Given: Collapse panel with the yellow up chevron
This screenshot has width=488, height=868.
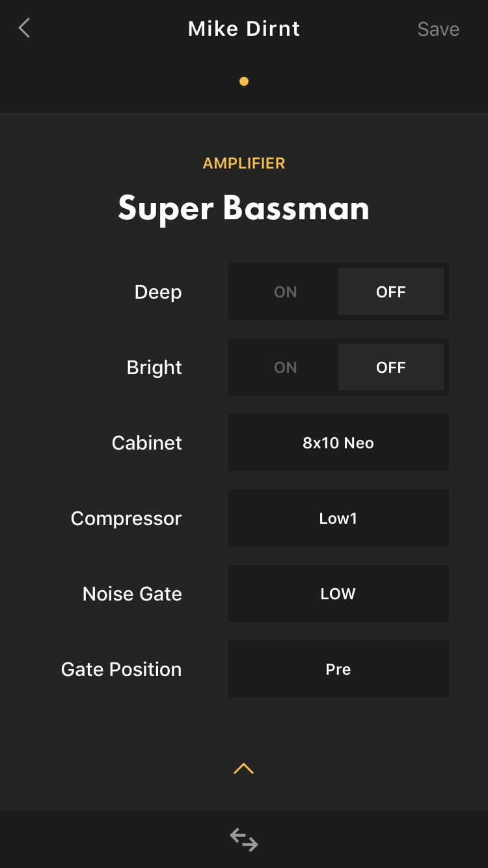Looking at the screenshot, I should click(x=243, y=768).
